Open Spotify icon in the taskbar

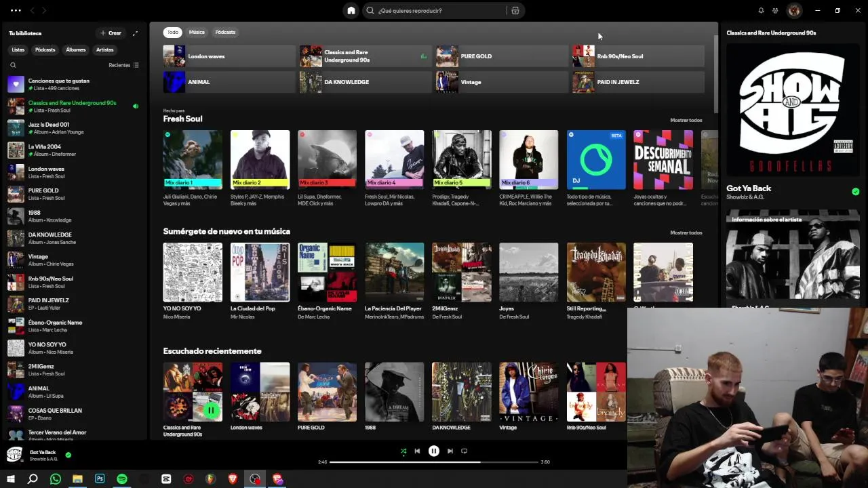(122, 479)
